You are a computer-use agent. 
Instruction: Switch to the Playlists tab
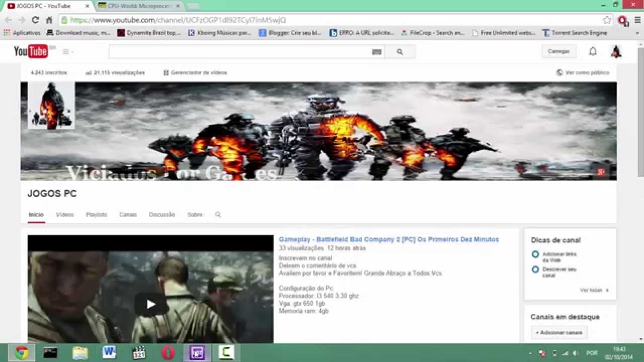click(96, 215)
